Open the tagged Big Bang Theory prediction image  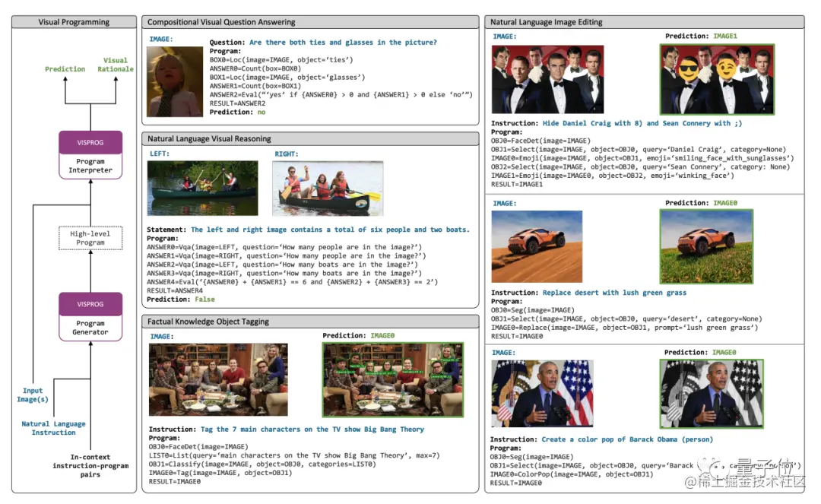(x=393, y=379)
